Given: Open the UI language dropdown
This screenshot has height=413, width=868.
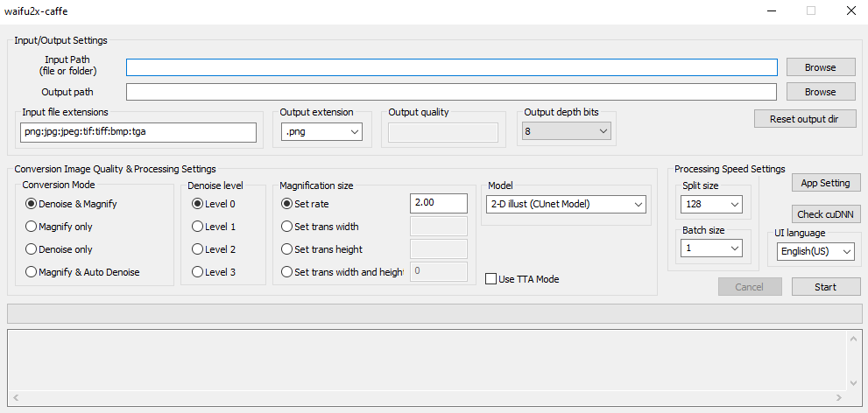Looking at the screenshot, I should [815, 251].
